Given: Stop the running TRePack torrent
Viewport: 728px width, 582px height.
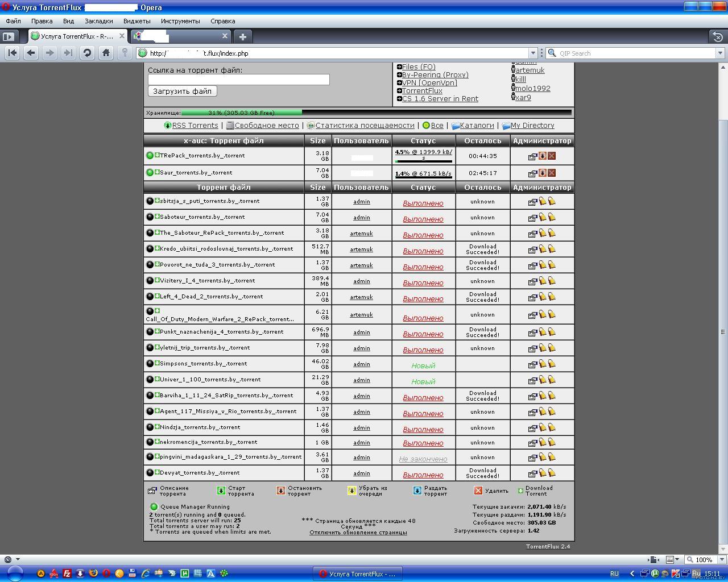Looking at the screenshot, I should tap(542, 156).
